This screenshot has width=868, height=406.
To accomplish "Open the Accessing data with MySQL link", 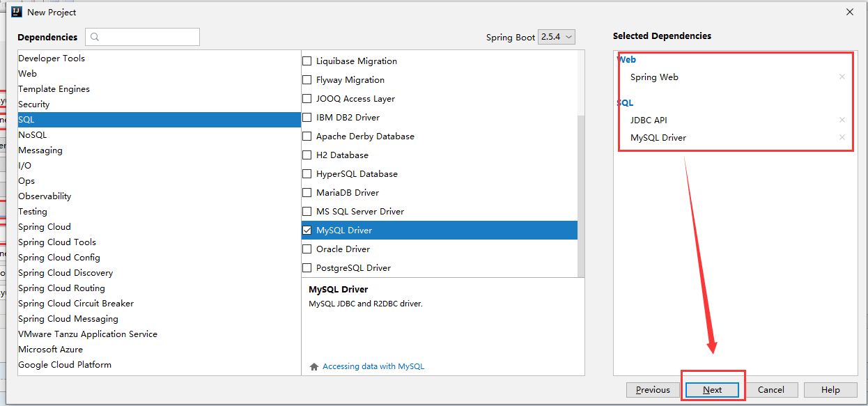I will point(373,366).
